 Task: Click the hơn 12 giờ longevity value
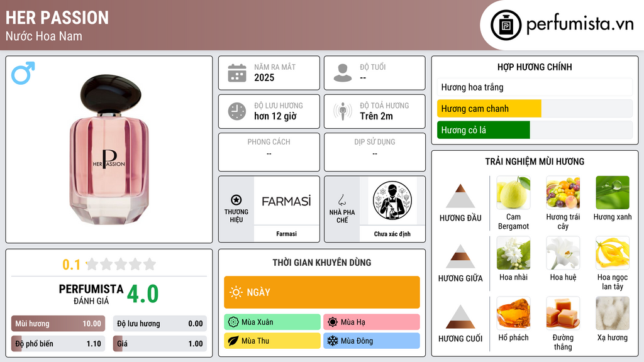click(275, 116)
